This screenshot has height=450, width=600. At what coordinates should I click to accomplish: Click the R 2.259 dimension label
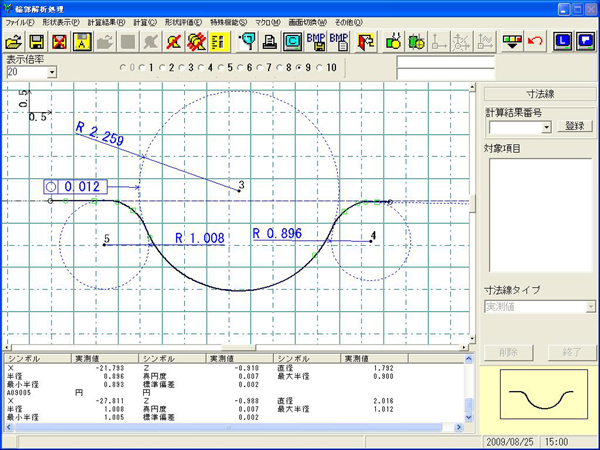tap(100, 134)
